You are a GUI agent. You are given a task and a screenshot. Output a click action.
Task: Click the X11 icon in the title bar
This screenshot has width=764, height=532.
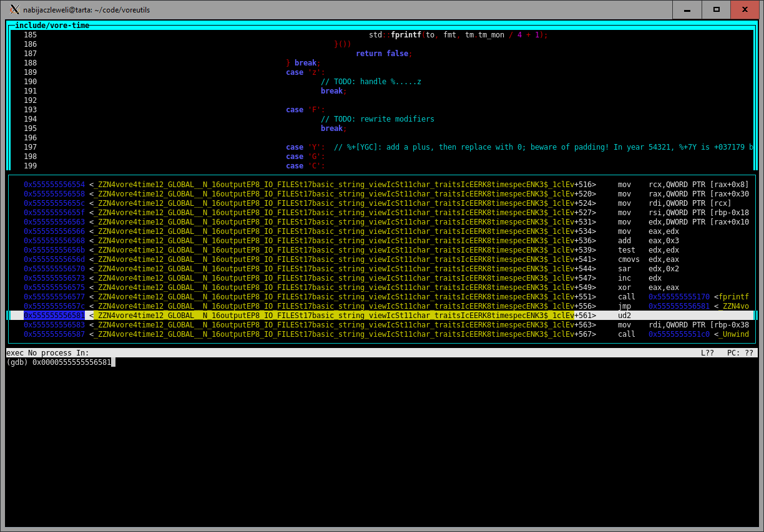[x=14, y=9]
